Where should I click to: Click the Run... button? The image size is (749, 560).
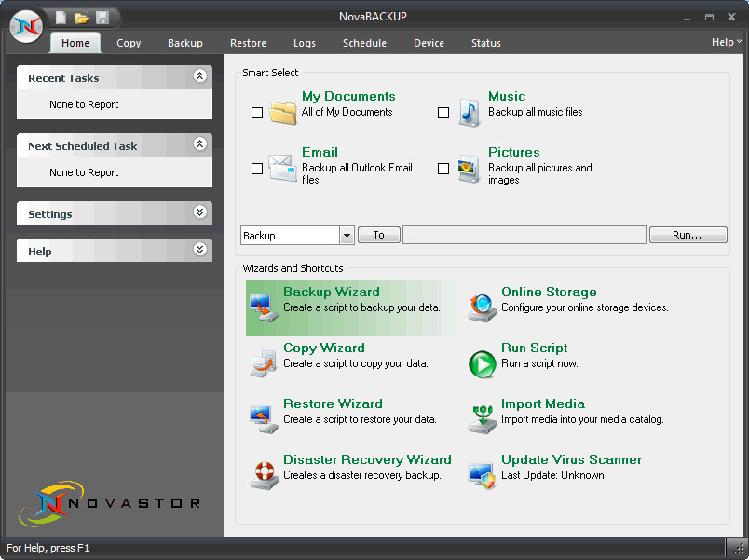click(x=688, y=235)
